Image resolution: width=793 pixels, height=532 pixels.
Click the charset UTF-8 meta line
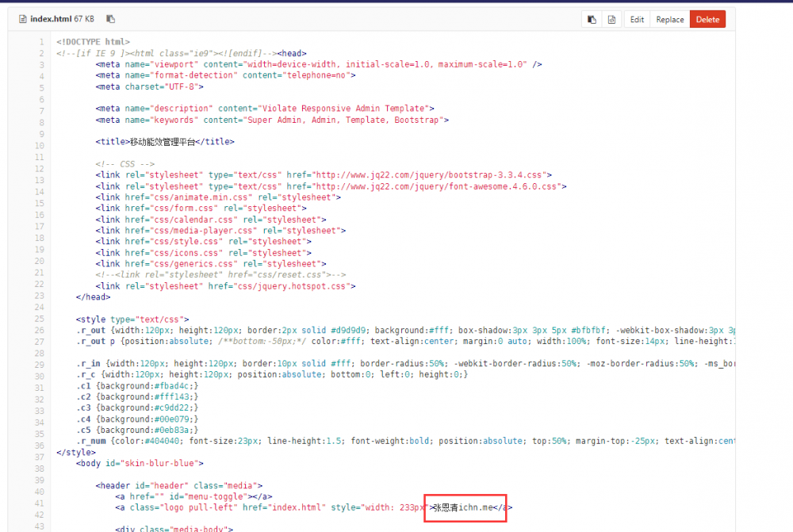click(150, 86)
